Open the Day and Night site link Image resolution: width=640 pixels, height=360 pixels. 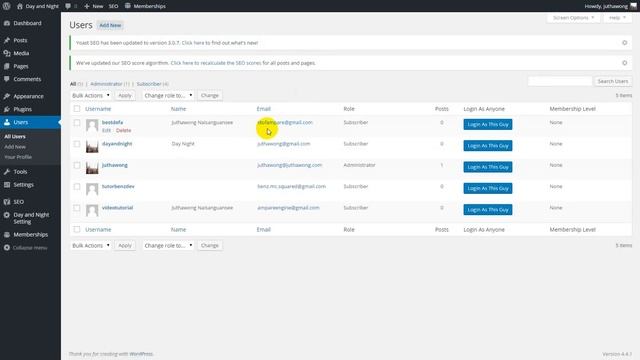click(x=38, y=6)
